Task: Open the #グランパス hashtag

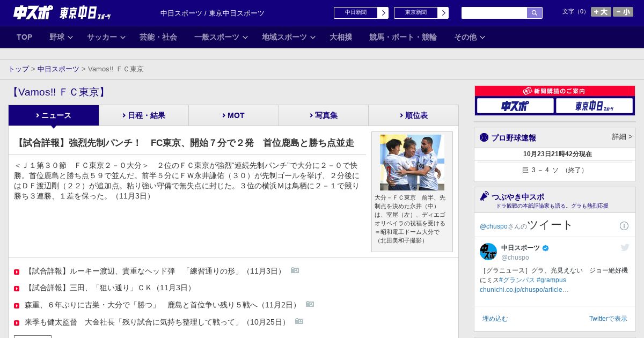Action: click(516, 280)
